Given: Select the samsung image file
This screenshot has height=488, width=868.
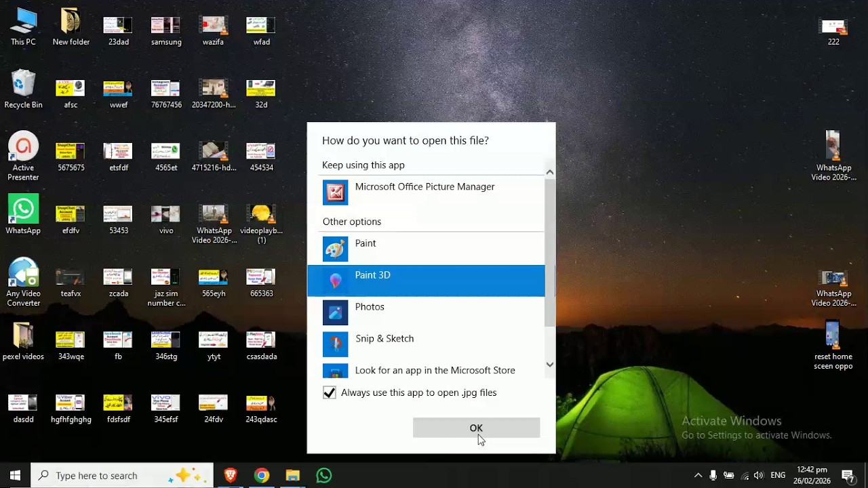Looking at the screenshot, I should (x=166, y=30).
